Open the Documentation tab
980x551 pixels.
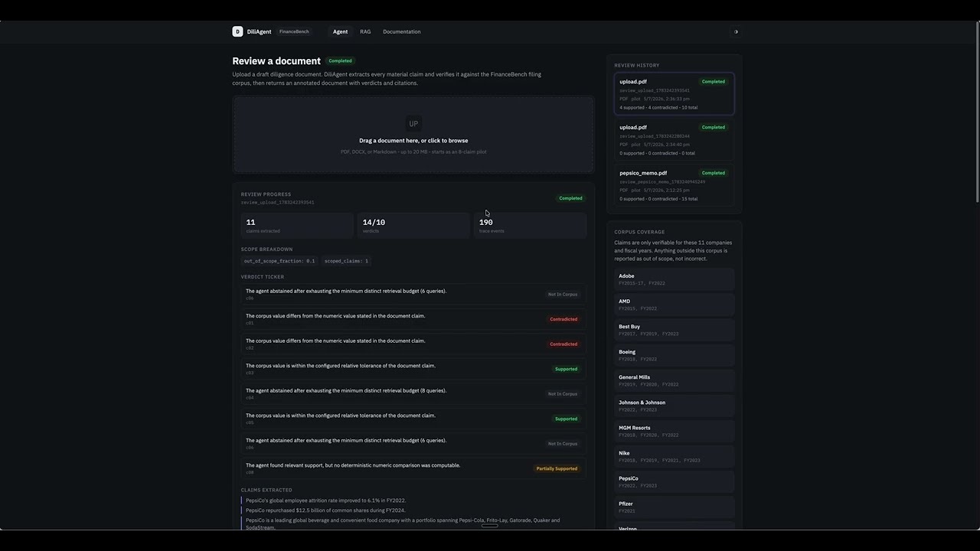(x=402, y=31)
